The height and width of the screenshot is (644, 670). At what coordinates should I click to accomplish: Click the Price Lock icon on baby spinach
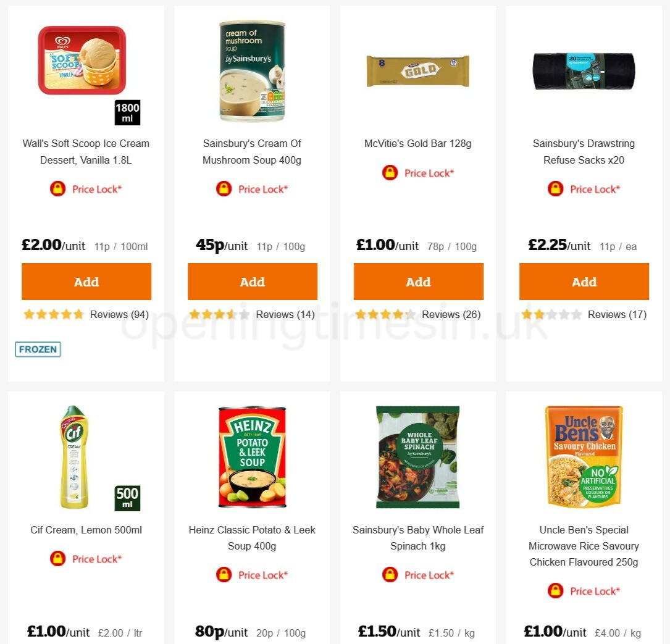tap(390, 575)
